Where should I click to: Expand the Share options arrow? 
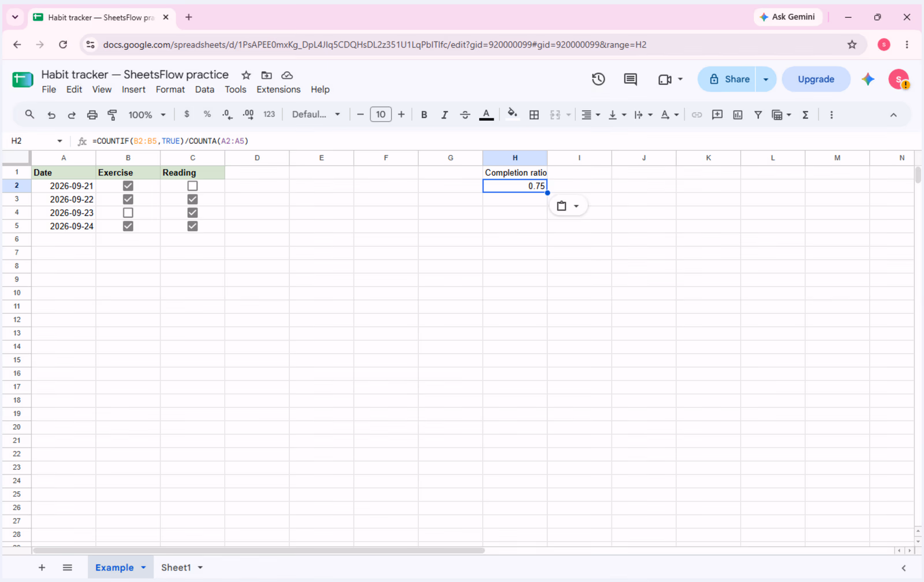(766, 79)
